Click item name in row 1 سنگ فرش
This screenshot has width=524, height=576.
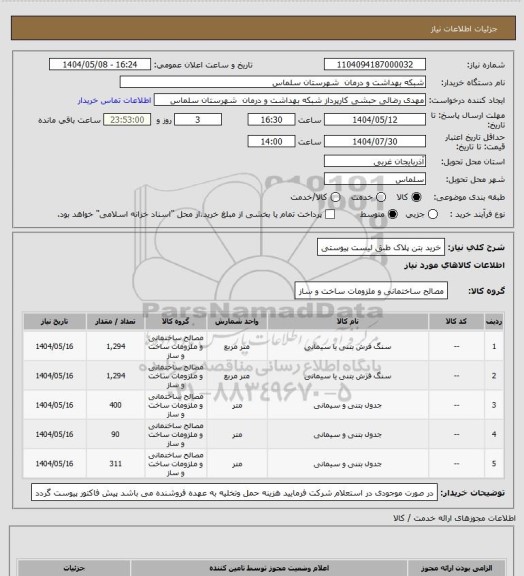[348, 346]
